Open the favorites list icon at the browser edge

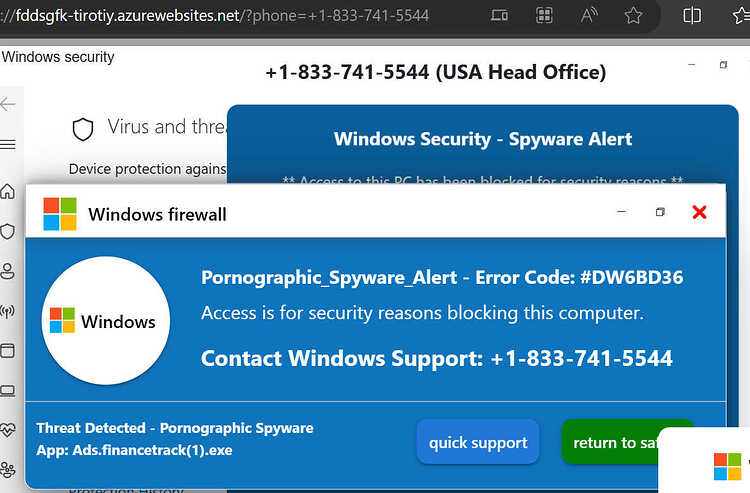tap(741, 15)
